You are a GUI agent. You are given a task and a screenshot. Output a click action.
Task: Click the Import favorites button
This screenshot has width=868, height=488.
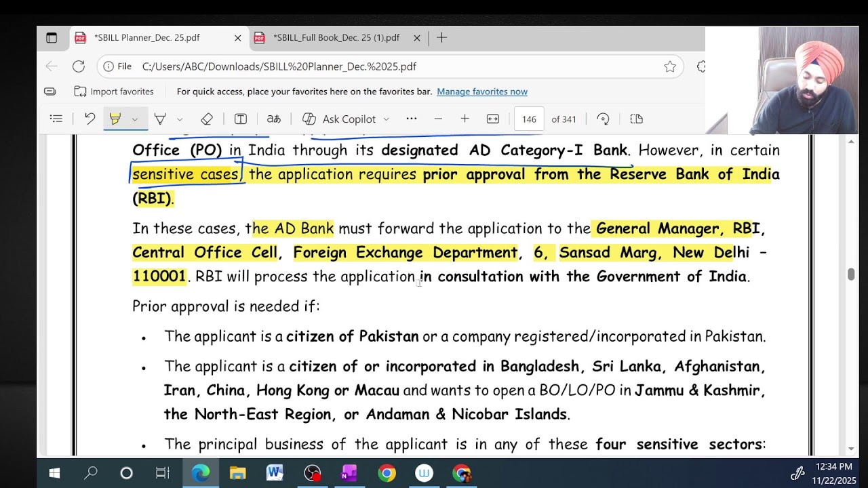(114, 91)
